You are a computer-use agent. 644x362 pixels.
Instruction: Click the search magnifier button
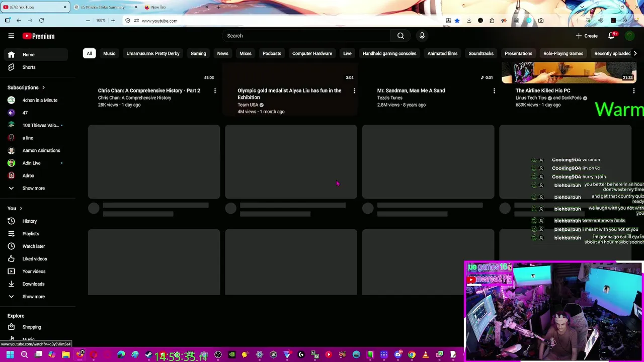(400, 36)
